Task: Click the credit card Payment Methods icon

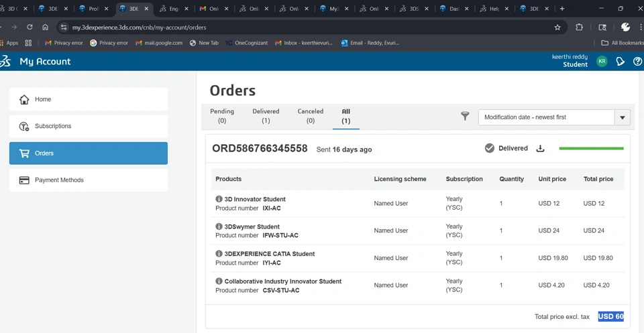Action: coord(24,180)
